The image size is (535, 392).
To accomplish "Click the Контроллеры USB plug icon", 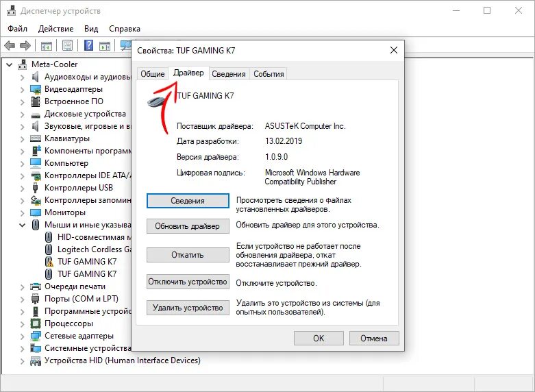I will click(x=35, y=188).
